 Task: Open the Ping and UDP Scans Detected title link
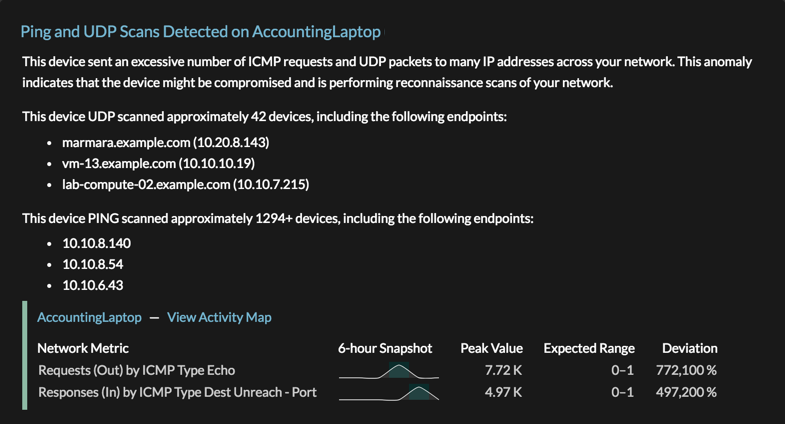point(201,32)
